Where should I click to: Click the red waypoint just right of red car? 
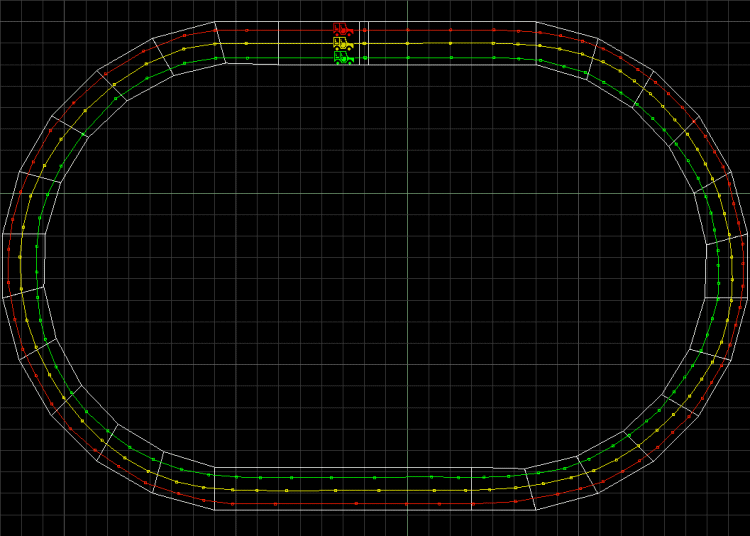click(x=366, y=30)
